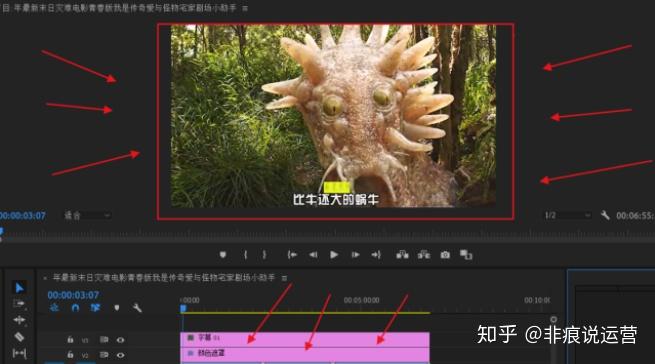Toggle nest sequence insert mode in timeline

coord(54,308)
